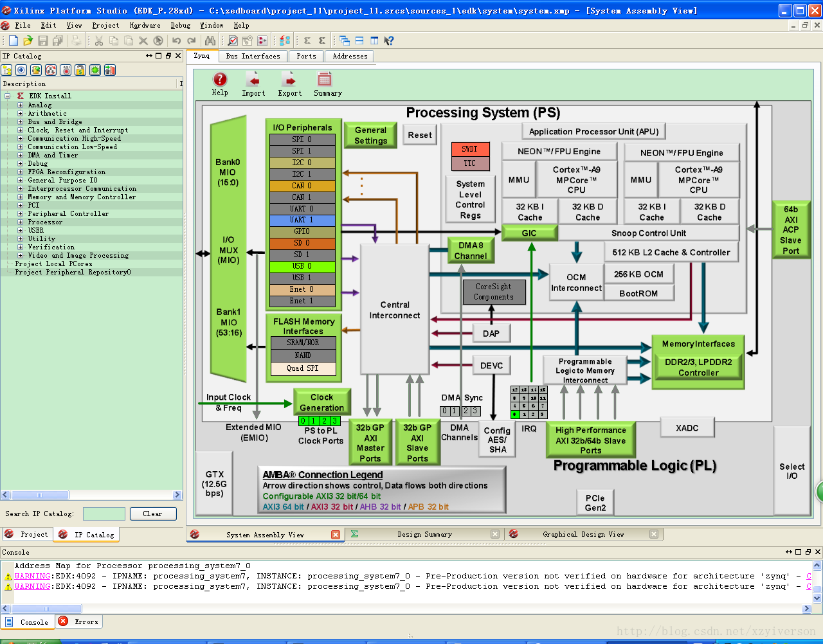Click the Reset block in the PS diagram
Screen dimensions: 823x644
pyautogui.click(x=420, y=135)
